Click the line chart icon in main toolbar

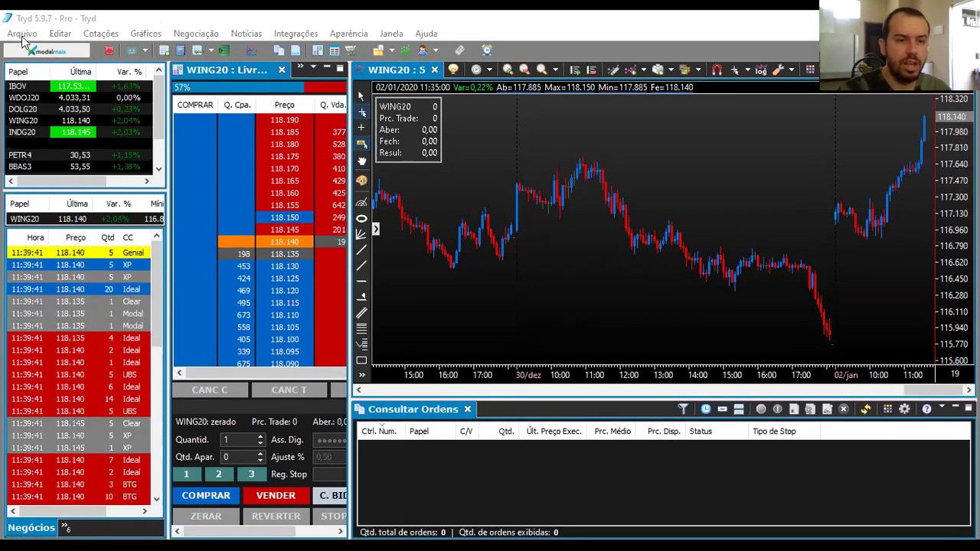pyautogui.click(x=252, y=51)
